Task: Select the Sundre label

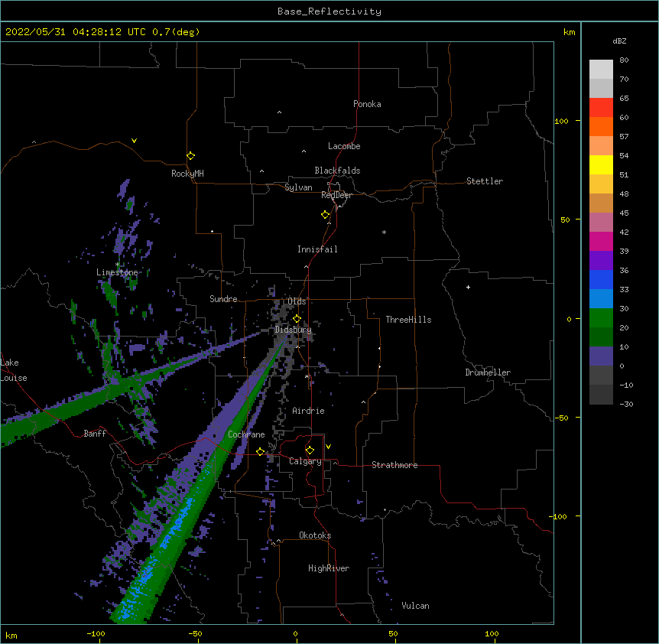Action: (223, 299)
